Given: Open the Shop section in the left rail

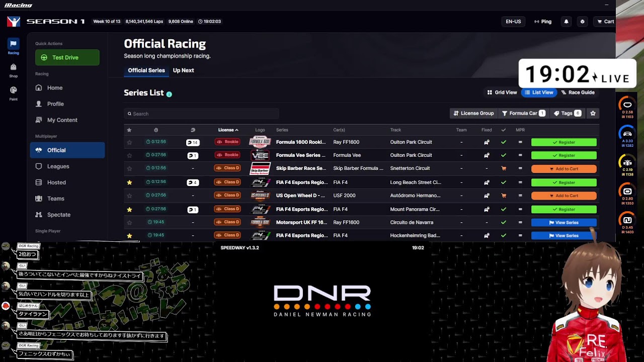Looking at the screenshot, I should [x=13, y=70].
